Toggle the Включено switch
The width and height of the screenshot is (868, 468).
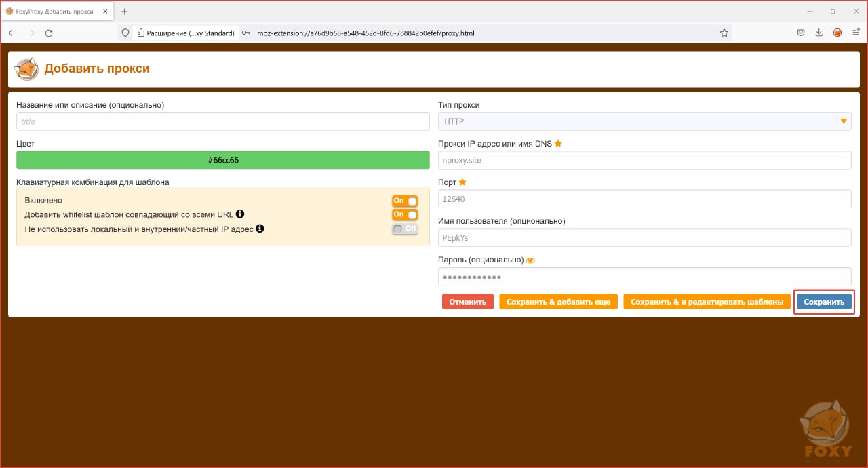405,201
